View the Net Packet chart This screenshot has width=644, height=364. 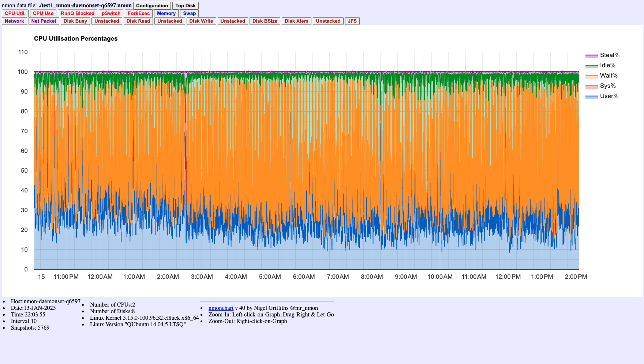[x=44, y=21]
